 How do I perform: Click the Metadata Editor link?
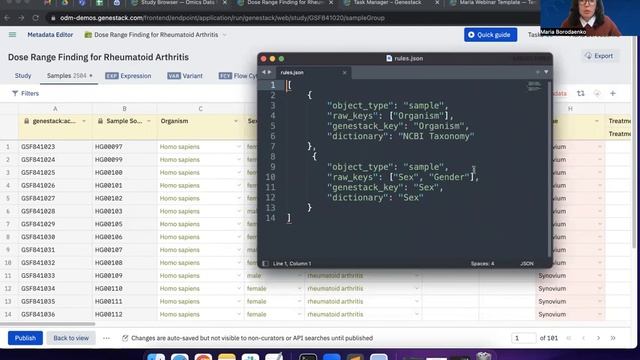[50, 35]
